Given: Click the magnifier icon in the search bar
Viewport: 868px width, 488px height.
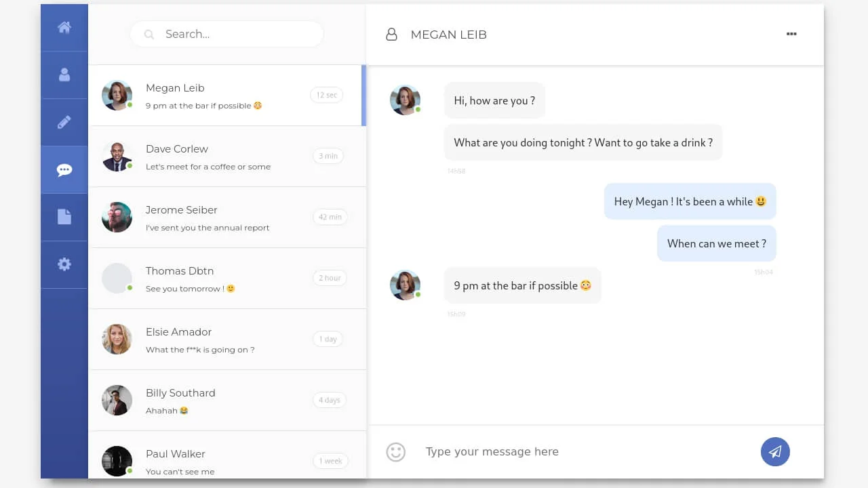Looking at the screenshot, I should 149,34.
